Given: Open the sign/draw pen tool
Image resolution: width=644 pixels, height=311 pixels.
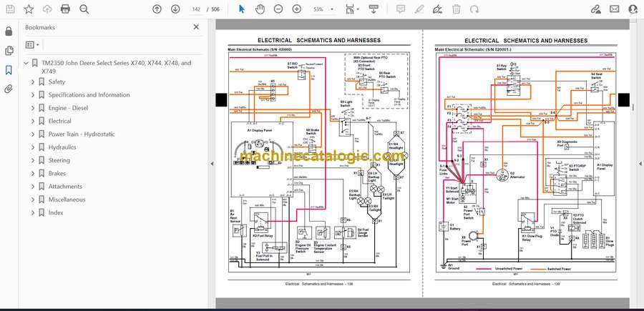Looking at the screenshot, I should [438, 9].
